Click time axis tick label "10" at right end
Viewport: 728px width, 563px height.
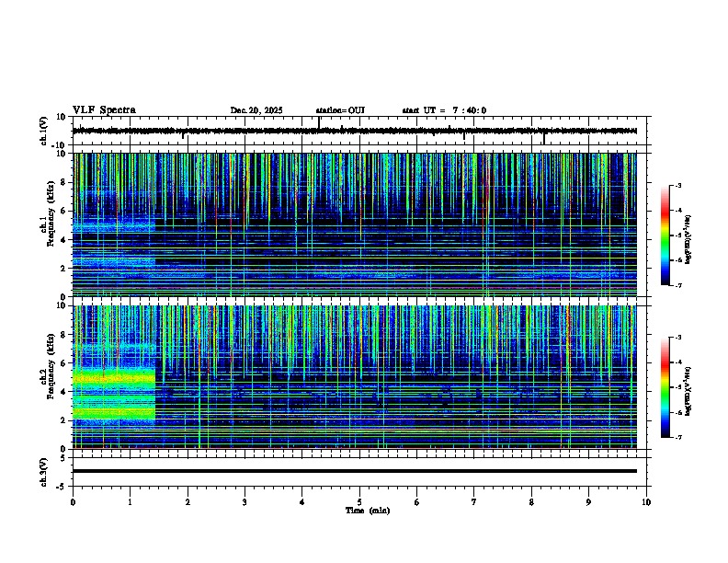tap(646, 502)
